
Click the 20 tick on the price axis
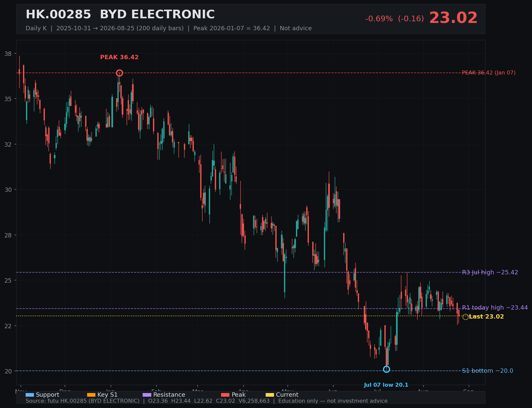pyautogui.click(x=9, y=371)
